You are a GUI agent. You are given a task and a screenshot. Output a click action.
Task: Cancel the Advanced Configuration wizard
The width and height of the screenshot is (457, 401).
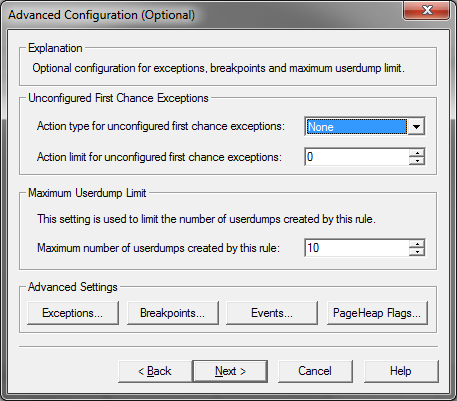(x=315, y=371)
